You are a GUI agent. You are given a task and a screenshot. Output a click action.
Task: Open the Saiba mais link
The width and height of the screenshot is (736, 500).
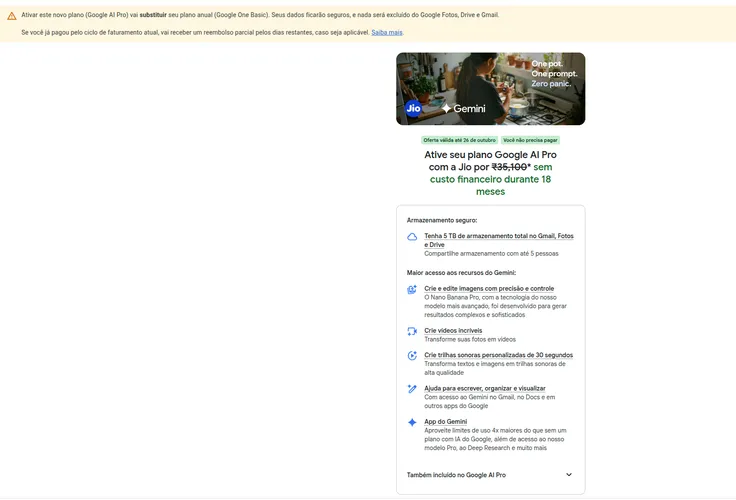(x=387, y=32)
